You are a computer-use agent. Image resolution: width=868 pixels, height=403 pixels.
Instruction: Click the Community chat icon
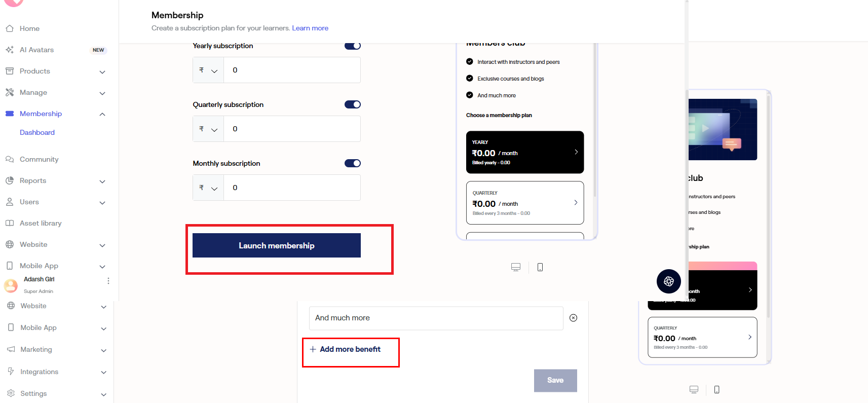[10, 159]
